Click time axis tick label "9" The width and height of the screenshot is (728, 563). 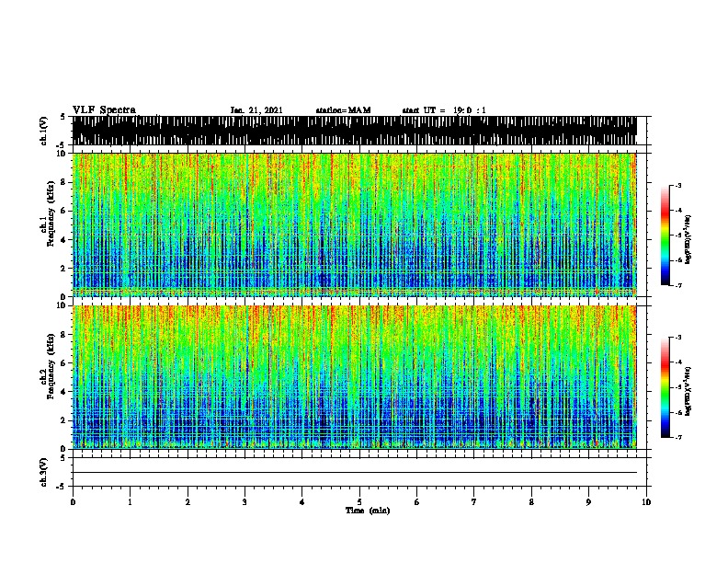coord(588,502)
